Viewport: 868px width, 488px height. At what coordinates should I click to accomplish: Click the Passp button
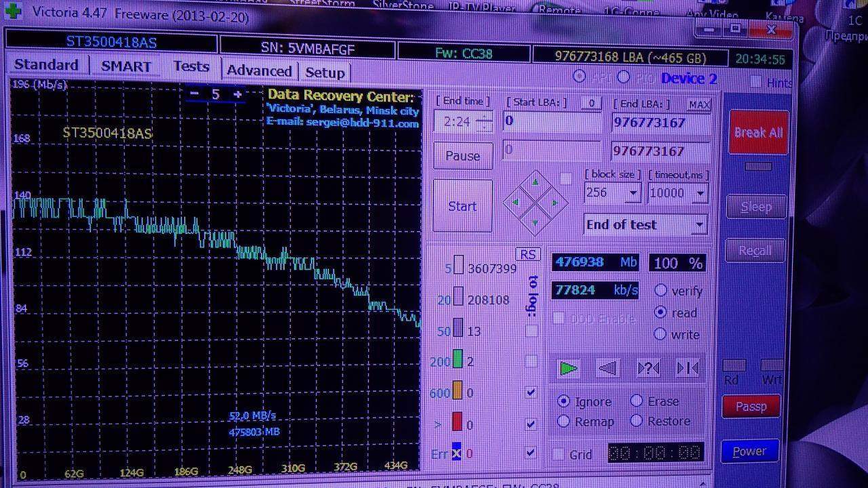[x=751, y=407]
